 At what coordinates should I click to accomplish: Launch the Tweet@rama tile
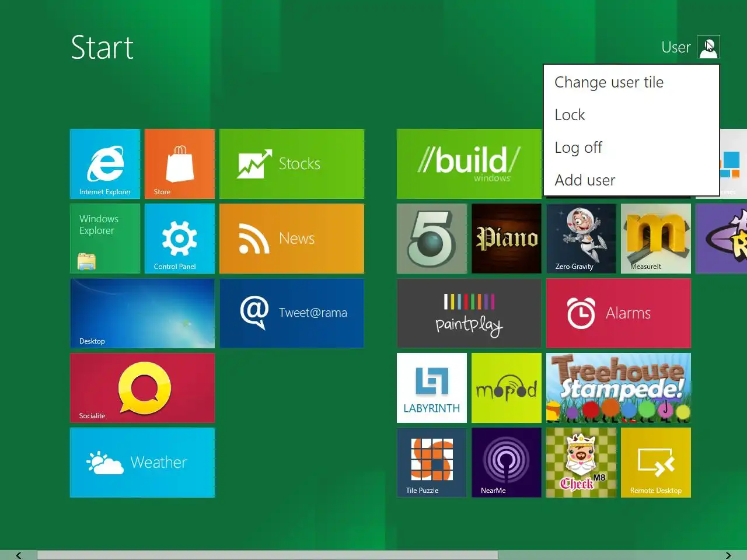(x=292, y=313)
